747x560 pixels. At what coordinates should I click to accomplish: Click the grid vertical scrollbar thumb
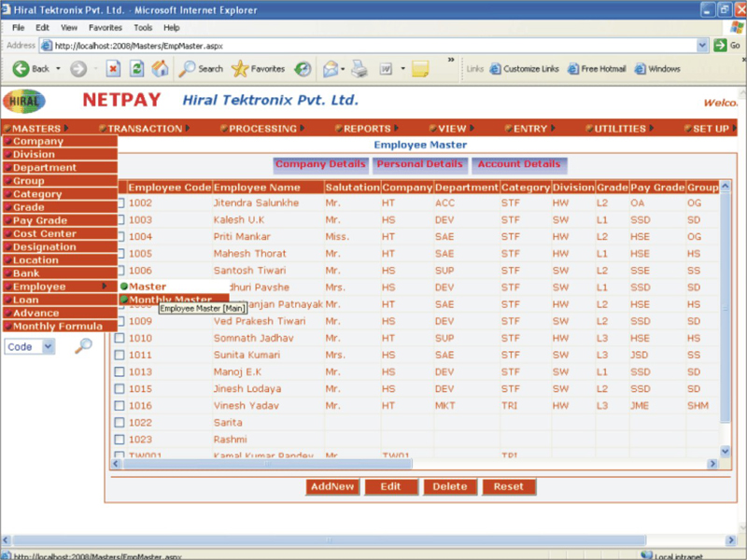pos(726,307)
